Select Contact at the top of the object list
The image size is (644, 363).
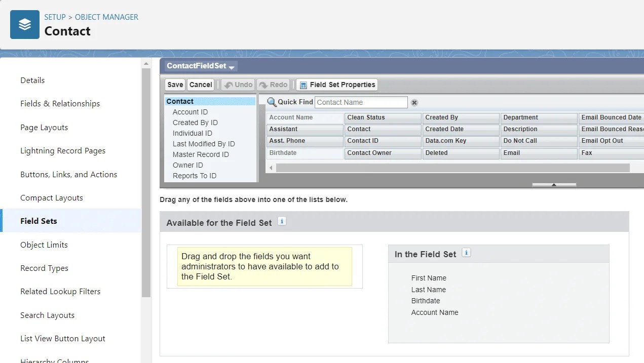coord(180,101)
